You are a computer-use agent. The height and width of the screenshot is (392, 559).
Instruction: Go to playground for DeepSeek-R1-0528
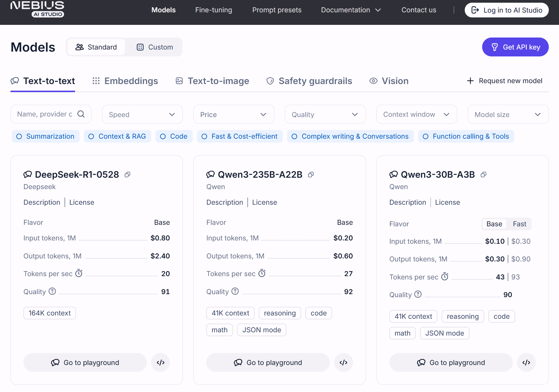(x=85, y=363)
